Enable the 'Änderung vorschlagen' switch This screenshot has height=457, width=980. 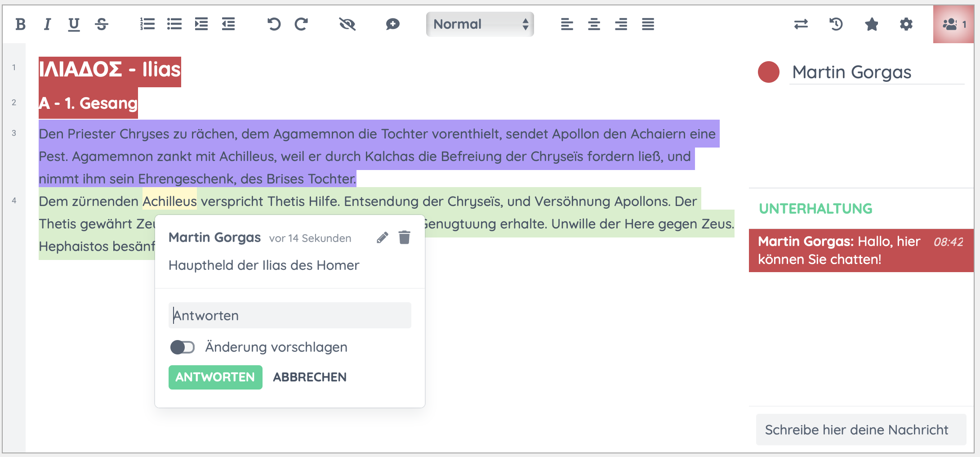(x=183, y=347)
